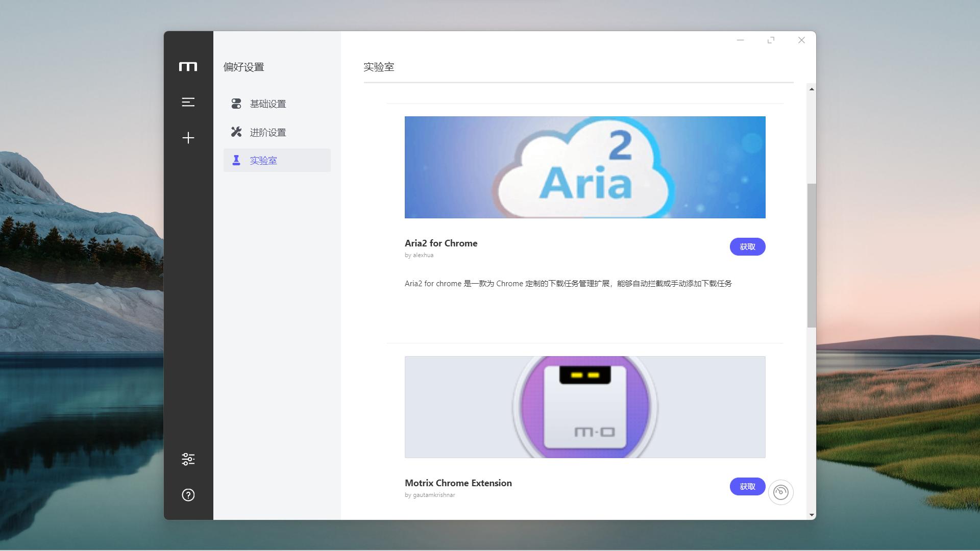
Task: Open the task list from the sidebar
Action: click(188, 102)
